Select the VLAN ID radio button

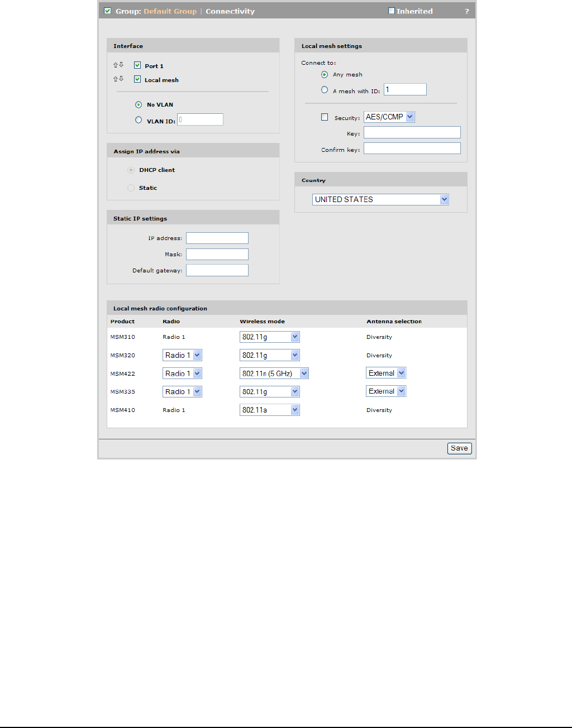click(x=139, y=119)
